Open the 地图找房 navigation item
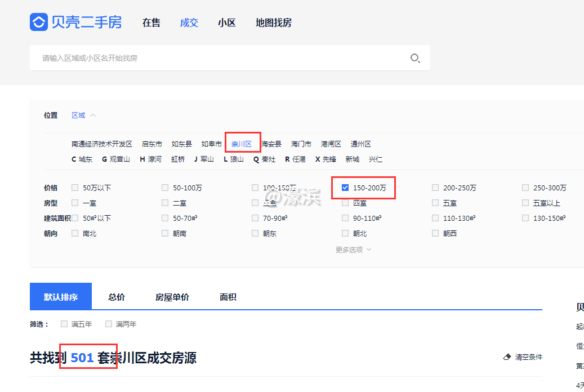 coord(273,23)
